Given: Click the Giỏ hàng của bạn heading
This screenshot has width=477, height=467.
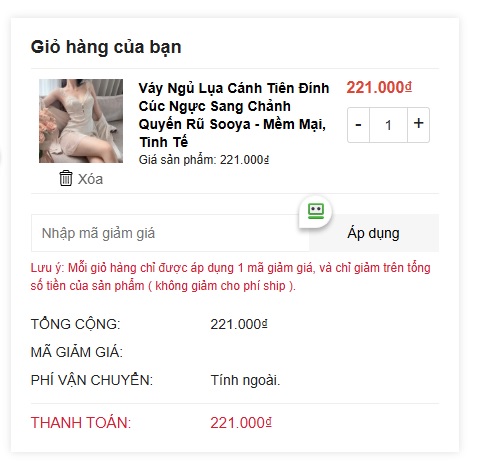Looking at the screenshot, I should click(x=106, y=47).
